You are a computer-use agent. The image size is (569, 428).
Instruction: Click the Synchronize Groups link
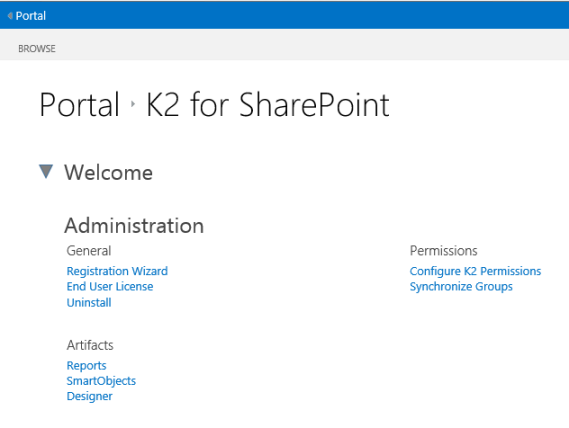pyautogui.click(x=461, y=287)
